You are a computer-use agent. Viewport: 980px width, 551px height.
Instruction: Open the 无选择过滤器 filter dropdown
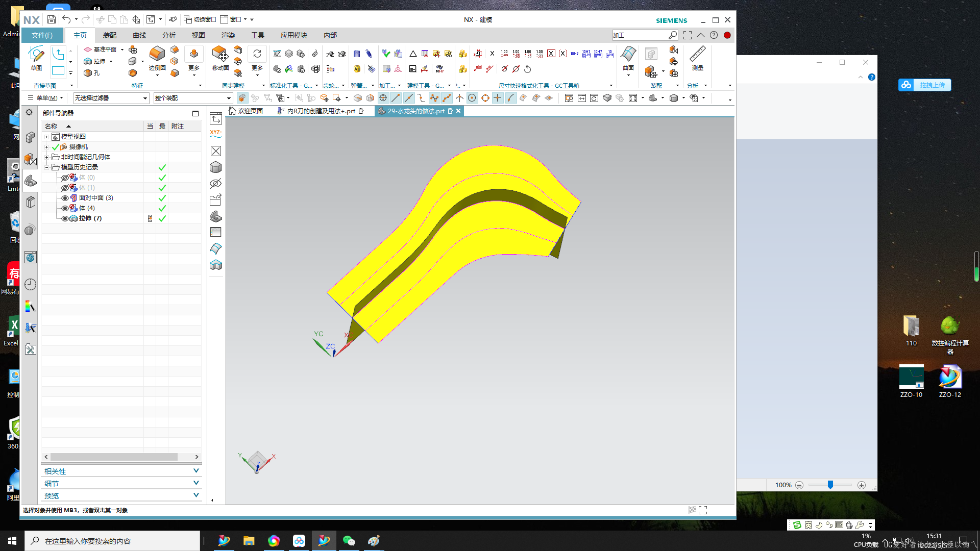(111, 98)
